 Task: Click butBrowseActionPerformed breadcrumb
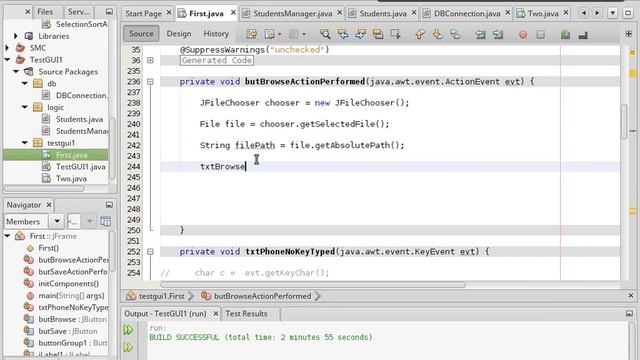pos(262,296)
